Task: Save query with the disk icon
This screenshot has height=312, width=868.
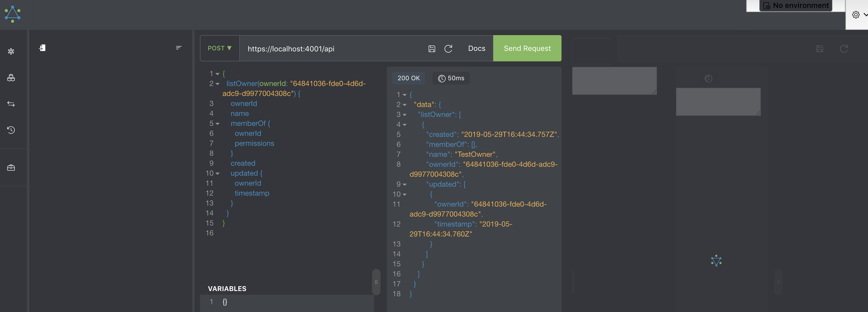Action: 432,49
